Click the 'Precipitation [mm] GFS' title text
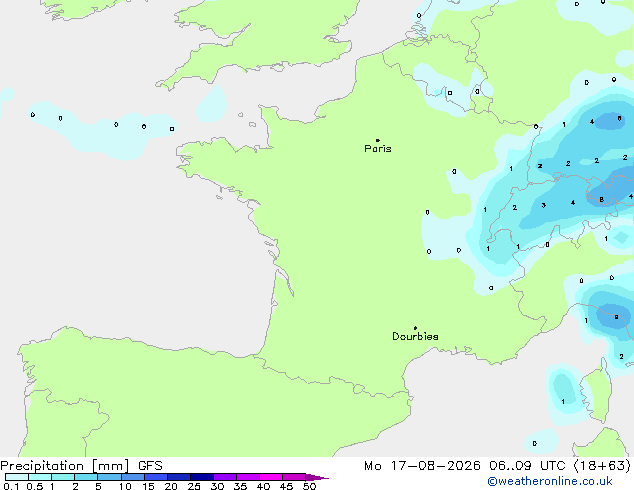This screenshot has height=490, width=634. point(81,466)
